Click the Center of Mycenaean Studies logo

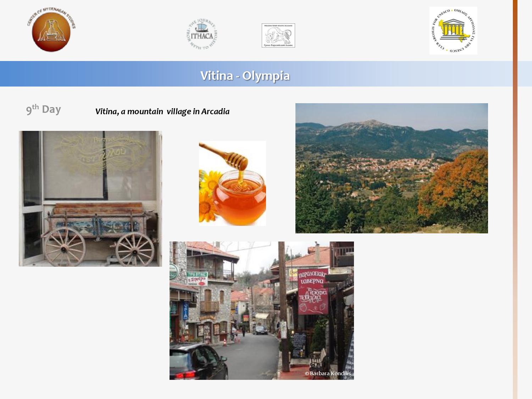tap(51, 30)
